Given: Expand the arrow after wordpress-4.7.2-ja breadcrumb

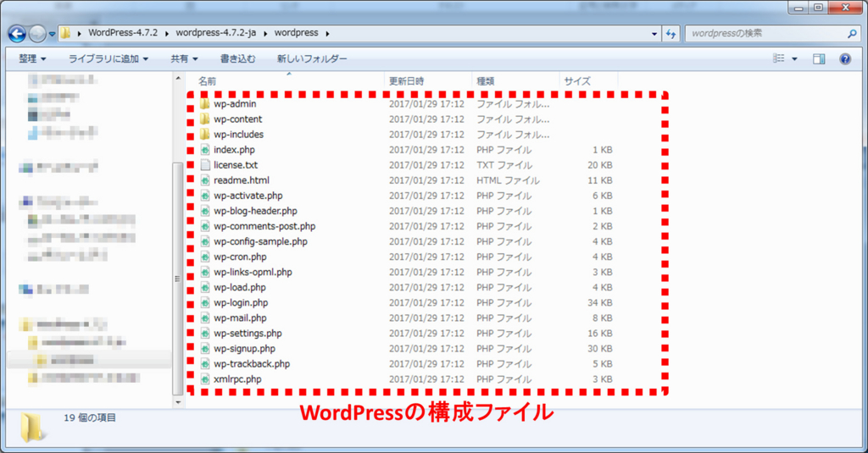Looking at the screenshot, I should coord(265,34).
